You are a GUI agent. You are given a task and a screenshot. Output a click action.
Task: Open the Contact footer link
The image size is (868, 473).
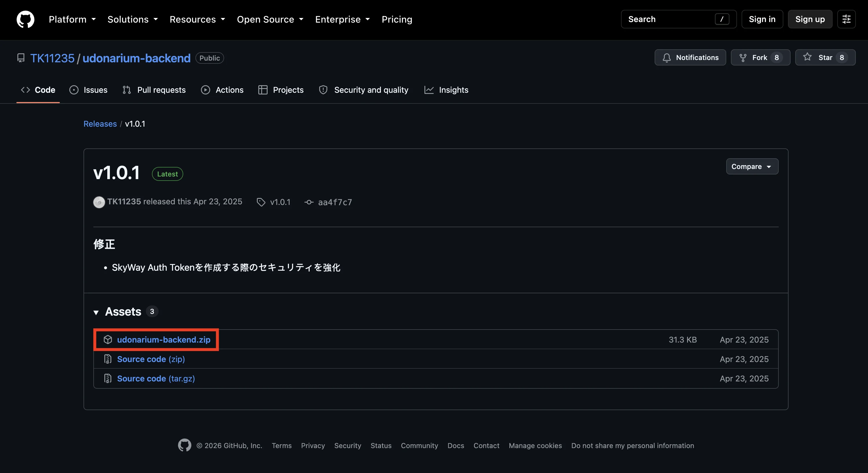[x=486, y=445]
